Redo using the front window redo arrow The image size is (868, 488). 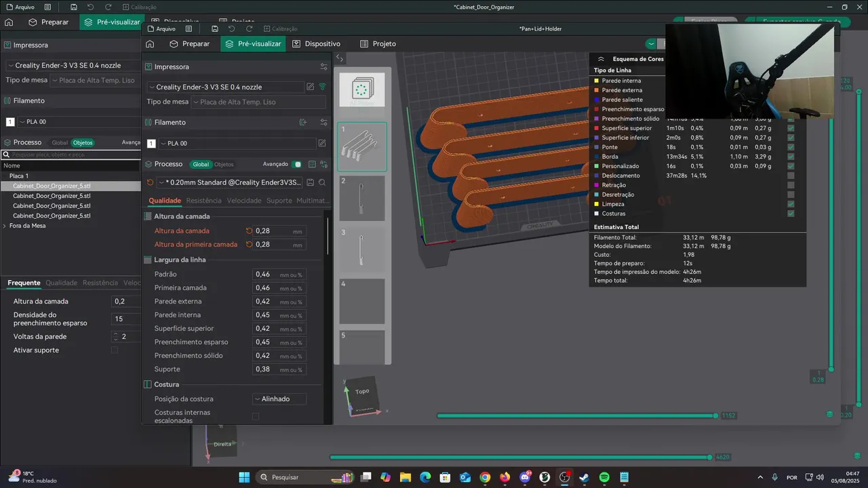point(250,28)
